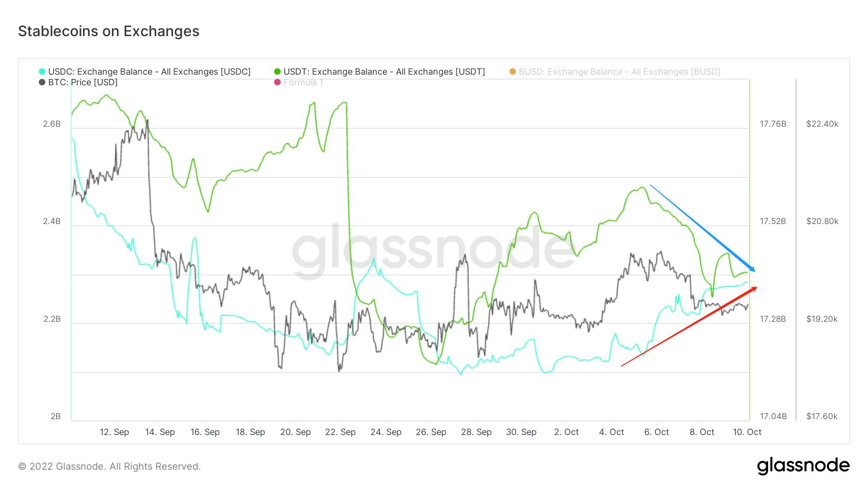The height and width of the screenshot is (488, 868).
Task: Click the 10. Oct date axis label
Action: (x=747, y=432)
